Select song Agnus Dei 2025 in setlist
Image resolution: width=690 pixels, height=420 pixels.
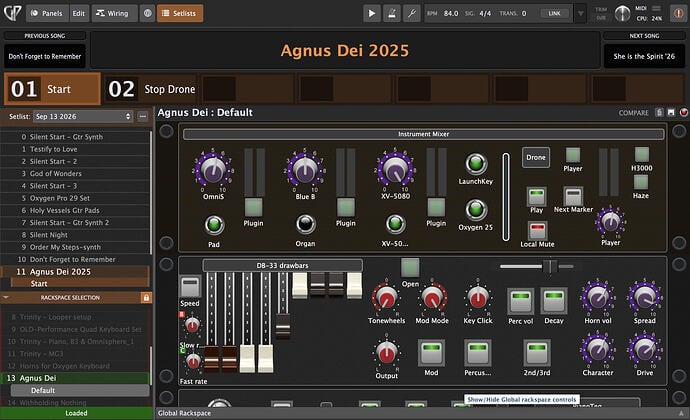point(75,272)
